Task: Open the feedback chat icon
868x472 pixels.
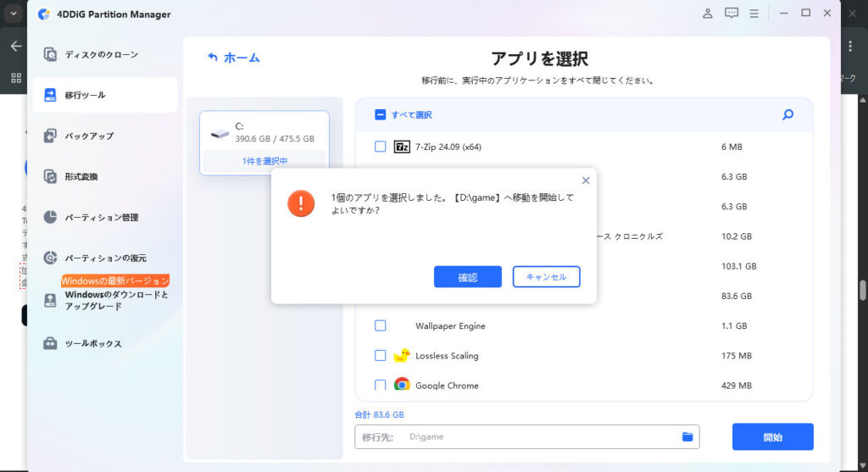Action: click(732, 14)
